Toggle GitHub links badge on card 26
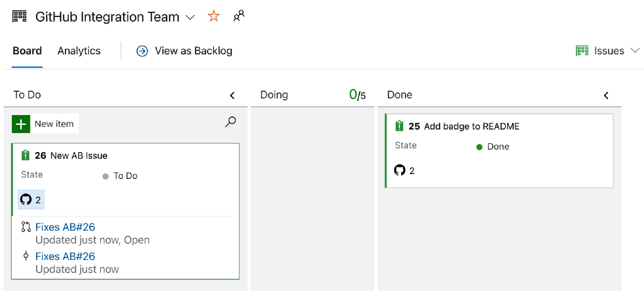The height and width of the screenshot is (291, 644). pos(31,200)
